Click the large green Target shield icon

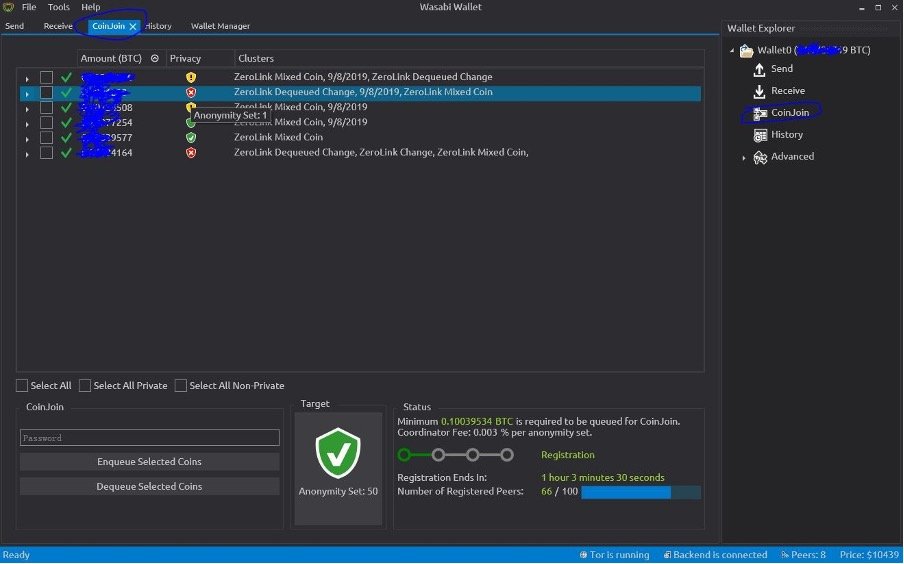tap(338, 453)
